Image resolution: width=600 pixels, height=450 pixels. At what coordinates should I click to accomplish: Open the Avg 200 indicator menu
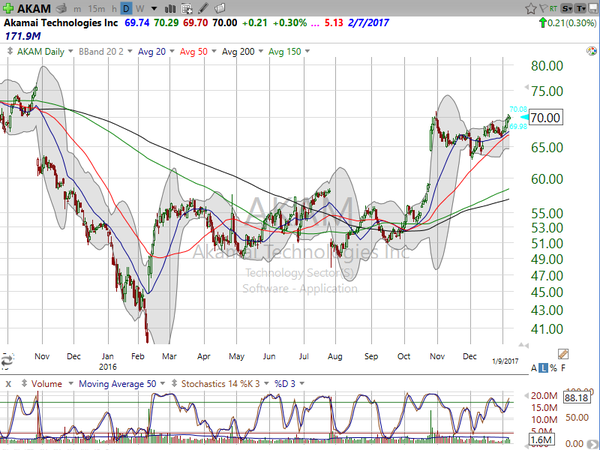tap(261, 51)
